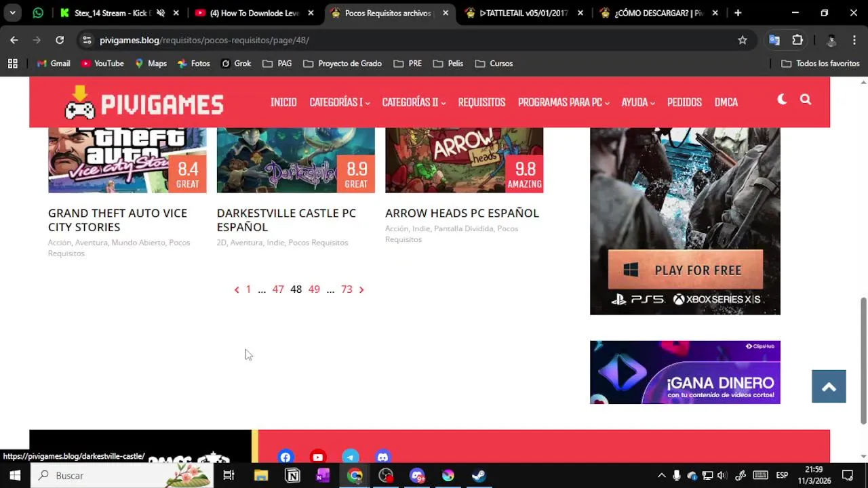Open File Explorer from taskbar
Screen dimensions: 868x488
(261, 475)
